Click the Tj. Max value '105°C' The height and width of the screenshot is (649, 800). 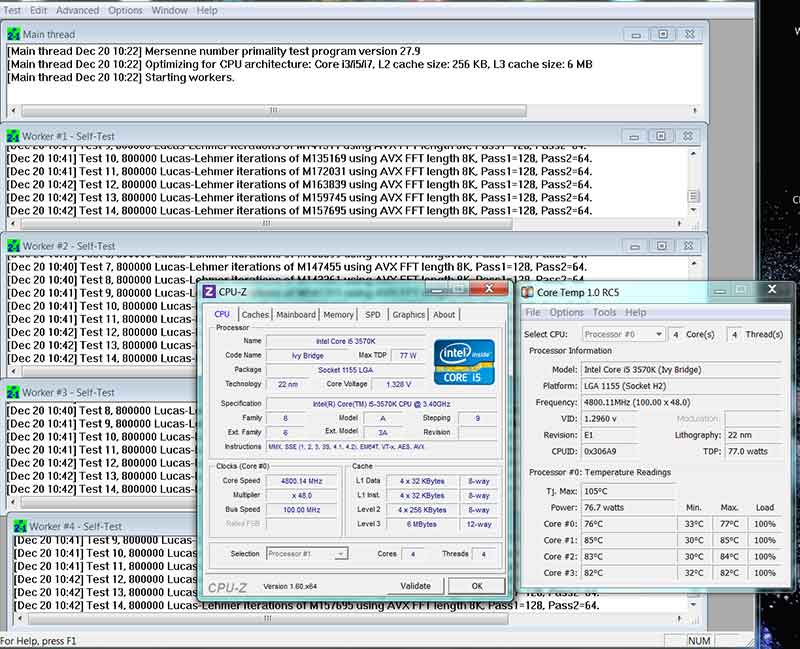click(629, 491)
